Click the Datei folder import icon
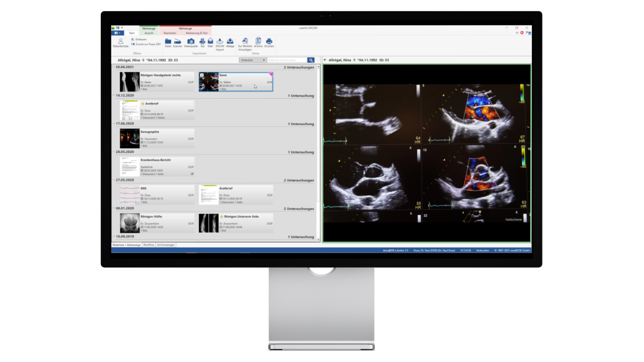644x362 pixels. 168,43
